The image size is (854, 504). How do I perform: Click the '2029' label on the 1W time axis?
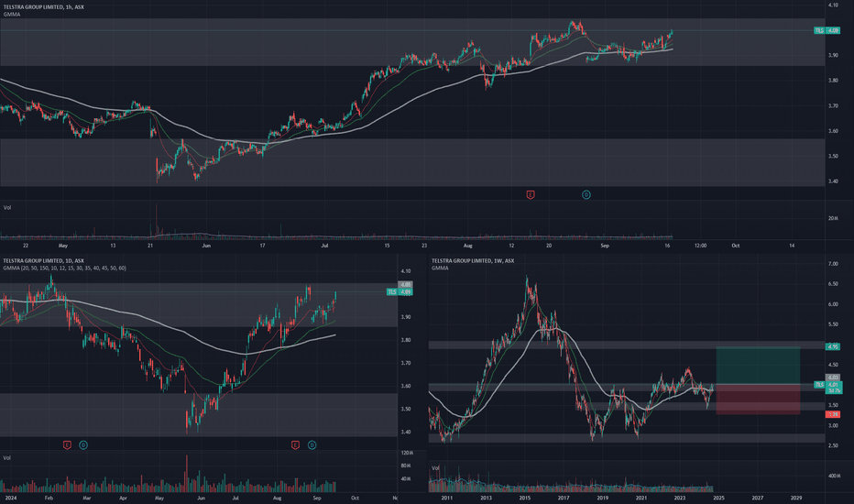tap(796, 498)
